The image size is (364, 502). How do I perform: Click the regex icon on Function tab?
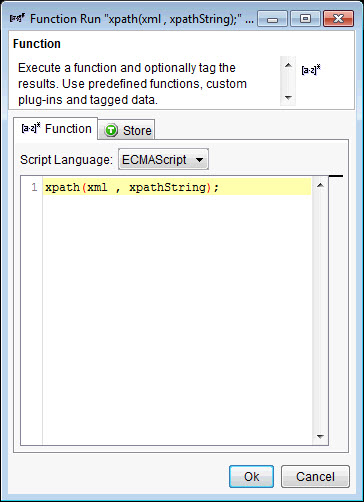pyautogui.click(x=31, y=128)
